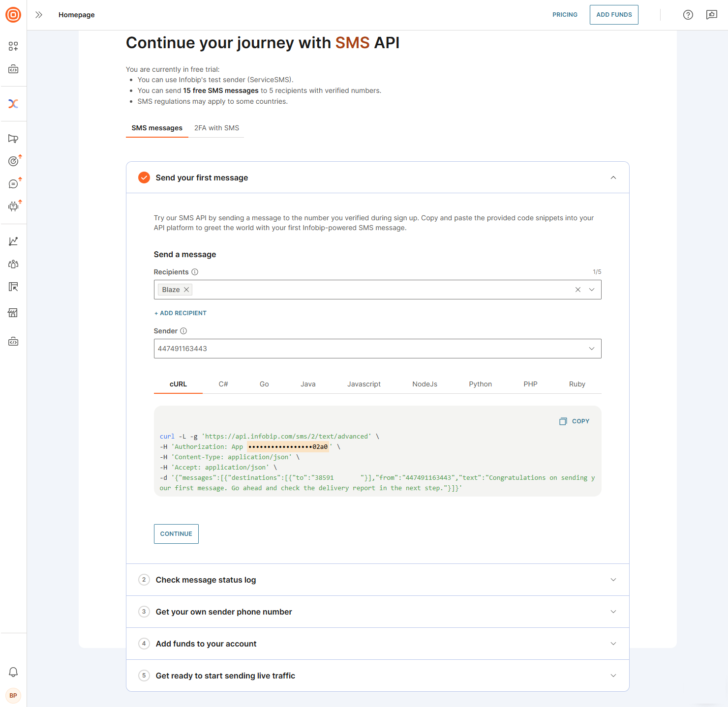
Task: Click + ADD RECIPIENT link
Action: (180, 313)
